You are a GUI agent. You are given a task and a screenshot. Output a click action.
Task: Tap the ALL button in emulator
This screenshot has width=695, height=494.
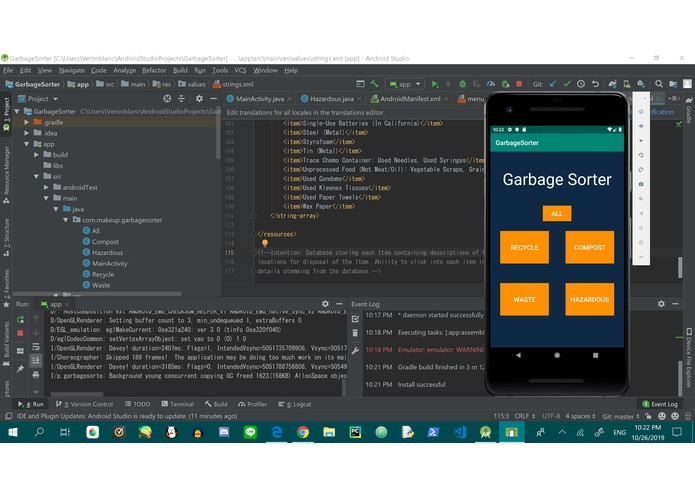click(x=557, y=214)
